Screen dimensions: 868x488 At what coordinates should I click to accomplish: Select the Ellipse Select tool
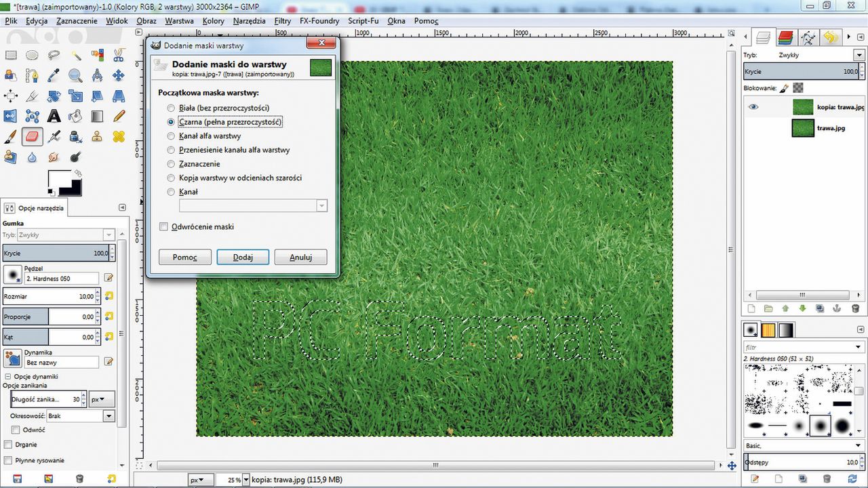pyautogui.click(x=32, y=56)
